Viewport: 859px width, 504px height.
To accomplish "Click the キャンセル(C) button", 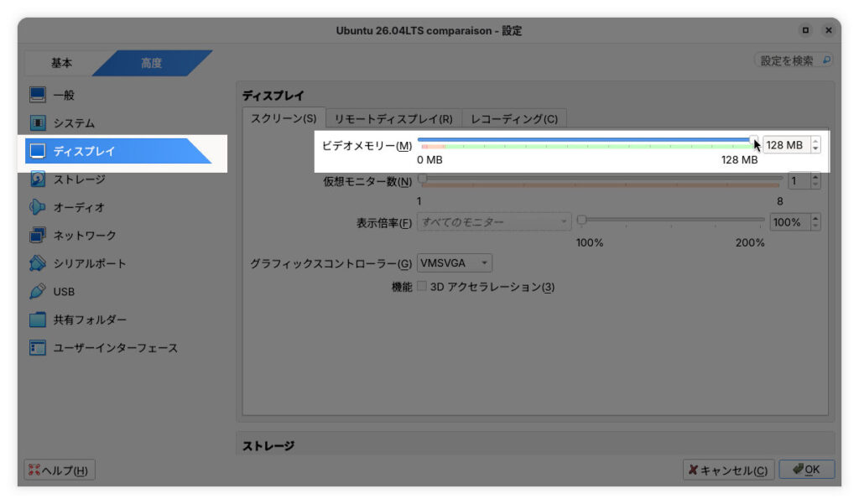I will [x=729, y=470].
